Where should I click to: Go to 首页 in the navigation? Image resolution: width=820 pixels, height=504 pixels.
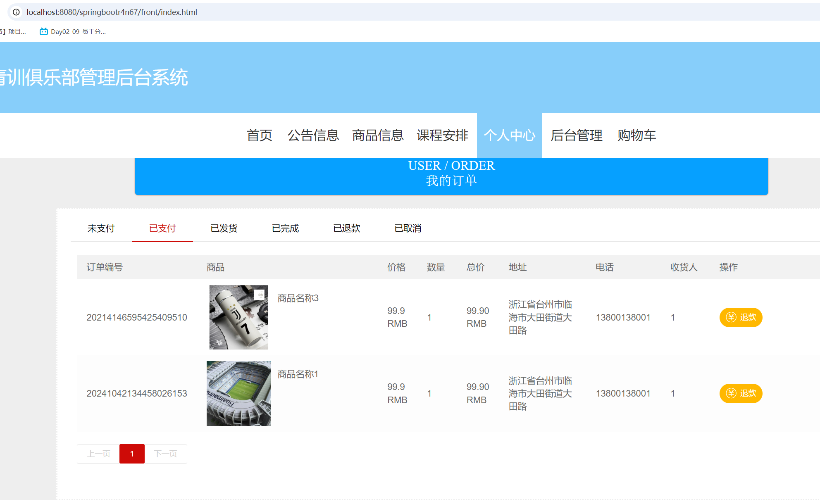[x=260, y=135]
